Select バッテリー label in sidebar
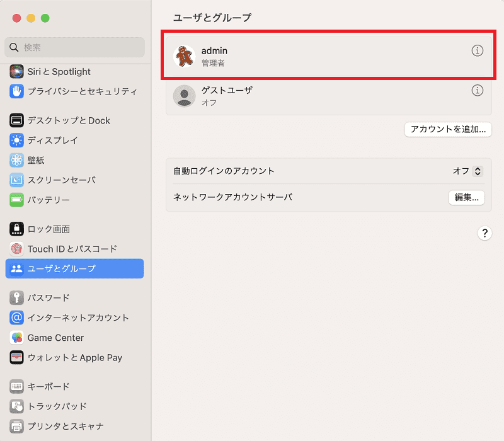Image resolution: width=504 pixels, height=441 pixels. click(x=49, y=200)
